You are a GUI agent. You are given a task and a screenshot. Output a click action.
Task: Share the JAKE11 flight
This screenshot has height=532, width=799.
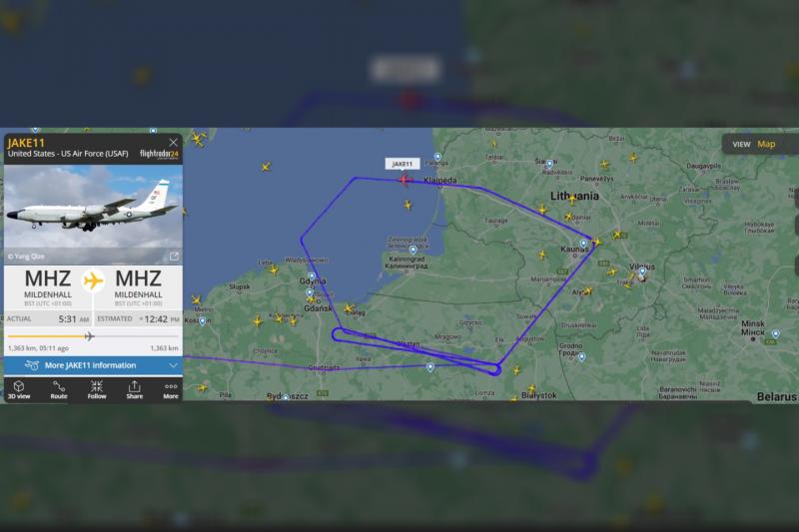[135, 389]
